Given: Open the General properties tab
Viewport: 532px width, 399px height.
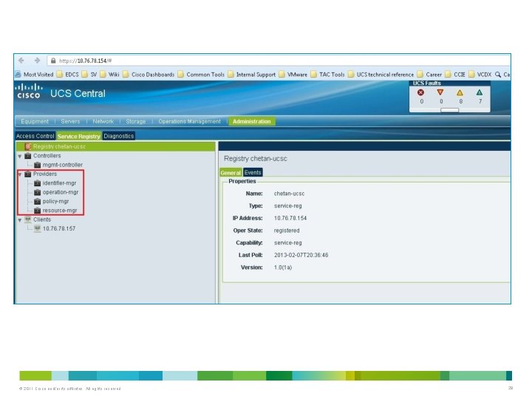Looking at the screenshot, I should pos(231,173).
